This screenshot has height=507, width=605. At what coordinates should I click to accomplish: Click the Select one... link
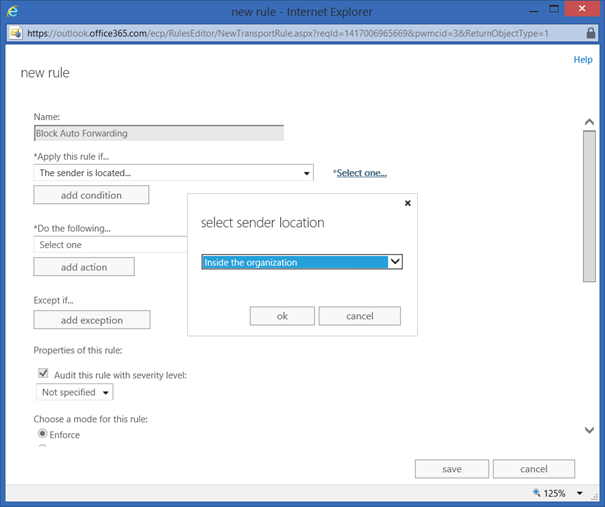click(x=361, y=173)
